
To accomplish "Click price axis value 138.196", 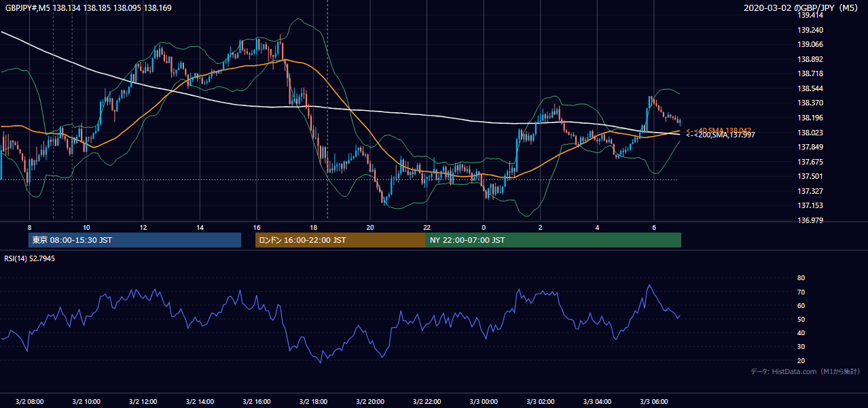I will pyautogui.click(x=811, y=118).
